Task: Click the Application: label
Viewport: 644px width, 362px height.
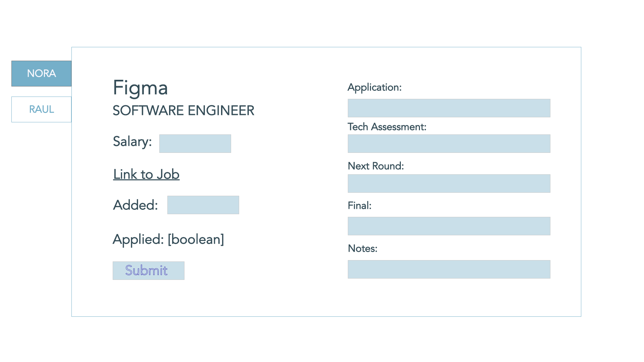Action: (374, 87)
